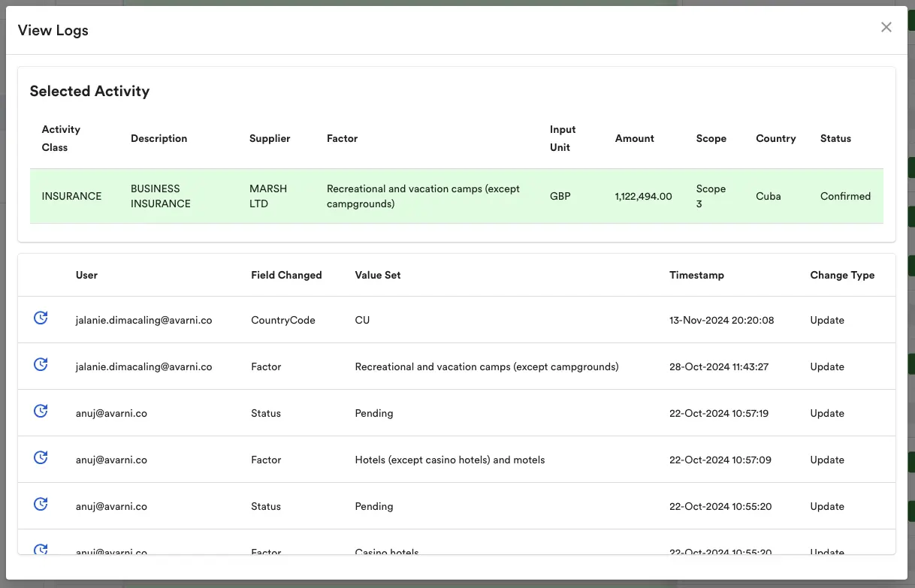Select timestamp 22-Oct-2024 10:57:19
915x588 pixels.
[719, 413]
